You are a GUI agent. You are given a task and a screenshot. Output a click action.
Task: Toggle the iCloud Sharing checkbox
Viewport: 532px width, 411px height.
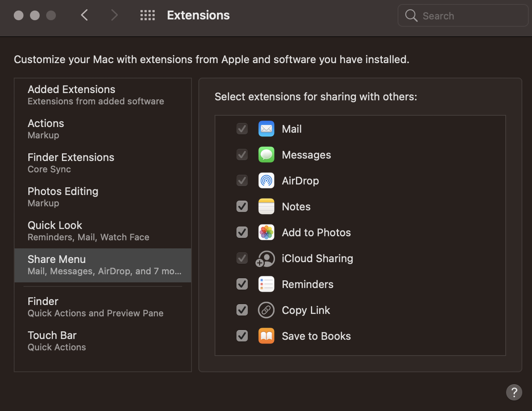pos(242,258)
